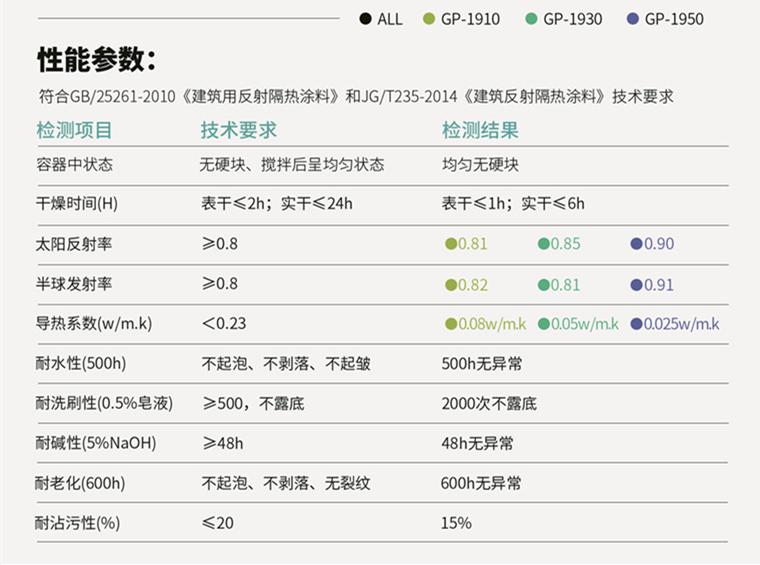Viewport: 760px width, 565px height.
Task: Click the 0.08w/m.k thermal conductivity value
Action: pyautogui.click(x=492, y=324)
